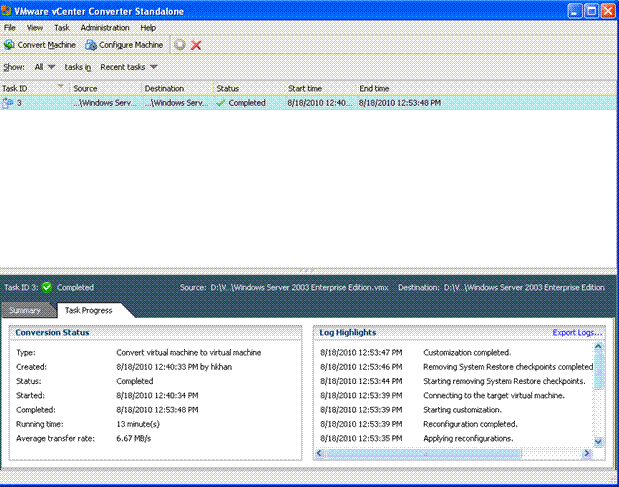Screen dimensions: 619x487
Task: Open the Task menu
Action: 62,28
